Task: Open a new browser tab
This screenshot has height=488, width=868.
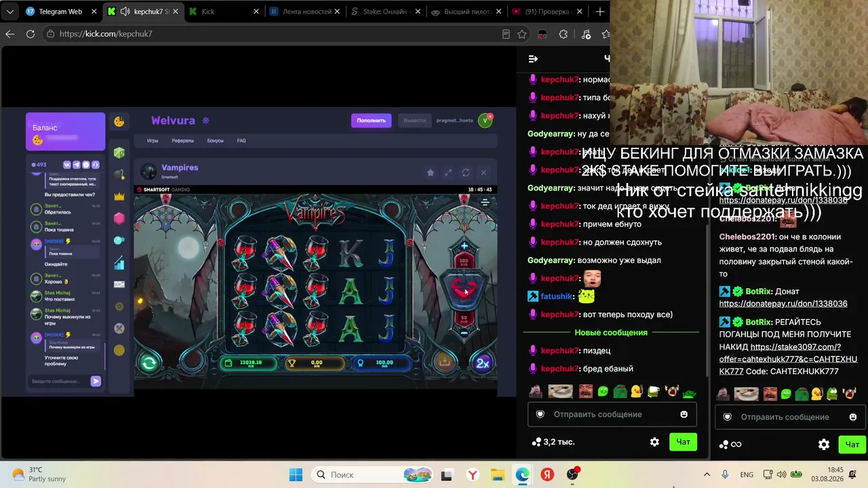Action: point(599,12)
